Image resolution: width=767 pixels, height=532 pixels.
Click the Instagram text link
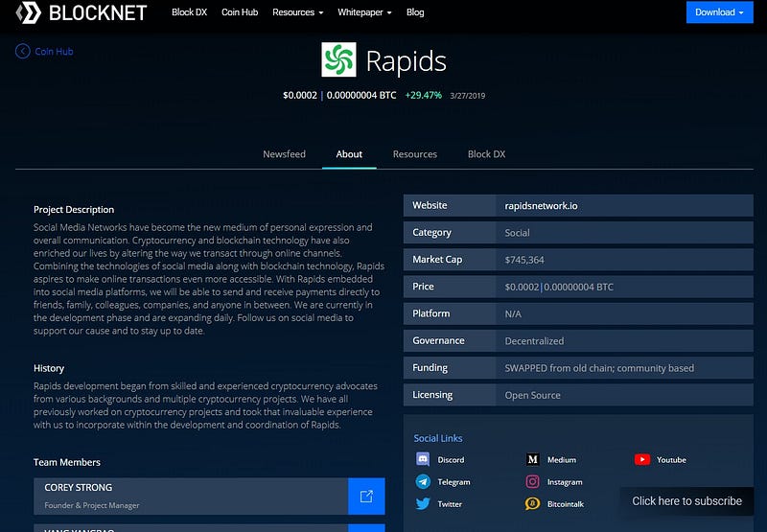(x=565, y=482)
